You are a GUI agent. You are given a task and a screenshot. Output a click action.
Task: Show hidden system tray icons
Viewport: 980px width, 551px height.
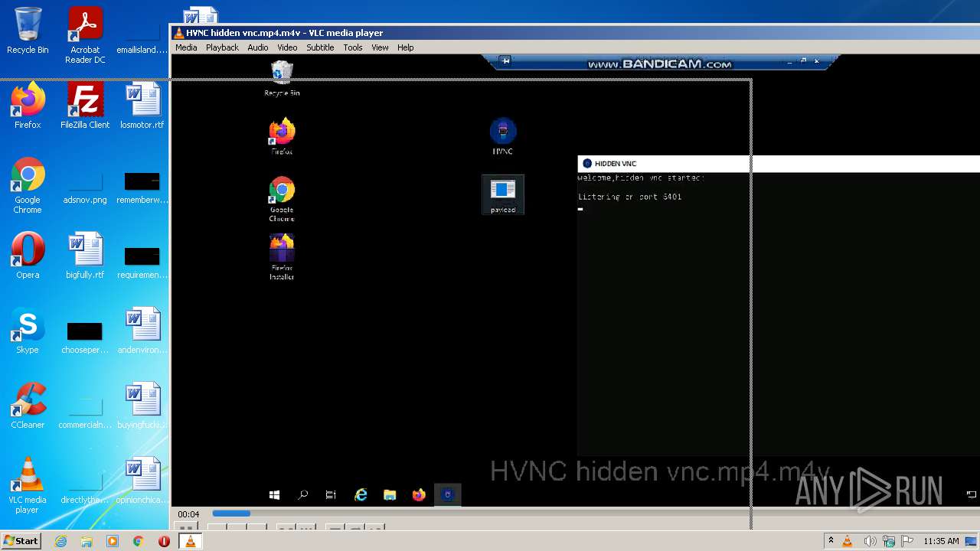[831, 541]
